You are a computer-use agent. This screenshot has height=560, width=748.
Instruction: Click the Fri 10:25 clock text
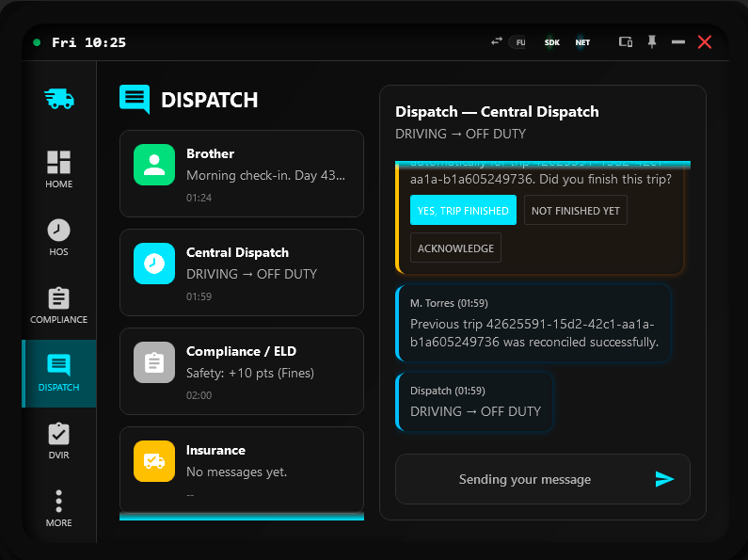point(88,42)
